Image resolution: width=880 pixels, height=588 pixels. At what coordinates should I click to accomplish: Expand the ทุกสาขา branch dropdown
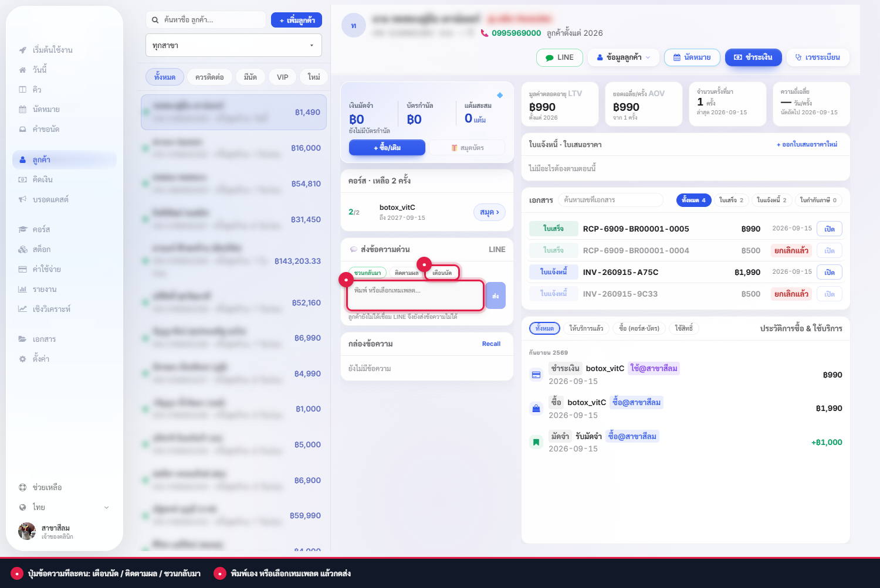[x=233, y=45]
